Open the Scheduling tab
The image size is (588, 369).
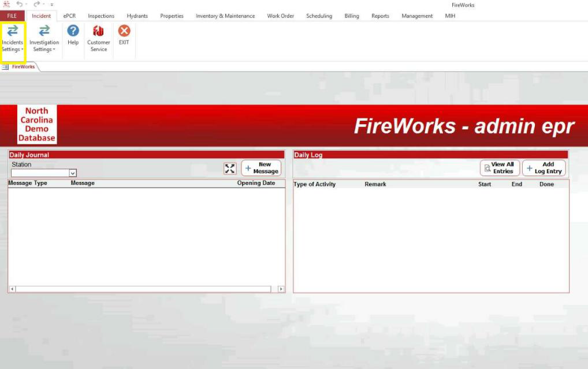tap(319, 16)
